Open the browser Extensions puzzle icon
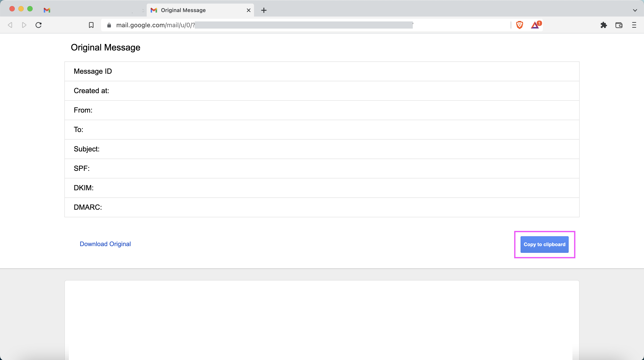644x360 pixels. pos(604,25)
